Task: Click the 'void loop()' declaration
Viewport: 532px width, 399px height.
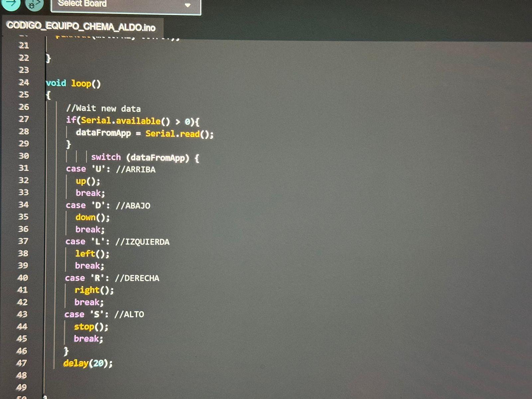Action: tap(73, 83)
